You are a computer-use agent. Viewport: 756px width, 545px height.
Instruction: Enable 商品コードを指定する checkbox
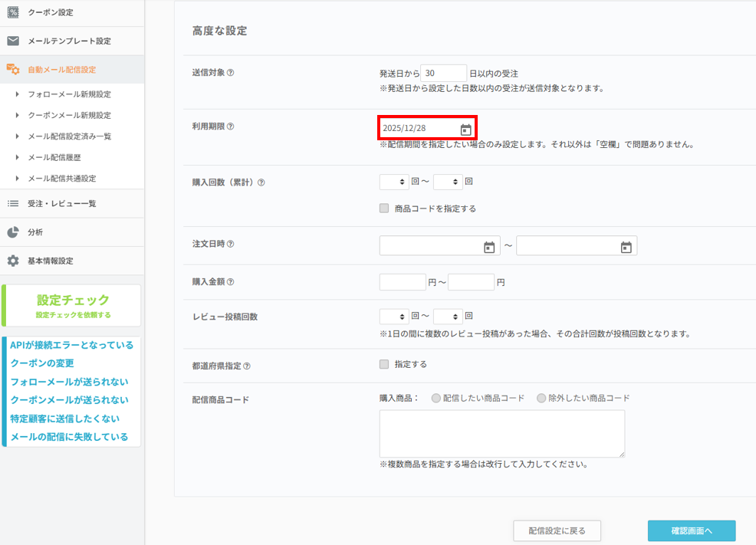[x=384, y=208]
